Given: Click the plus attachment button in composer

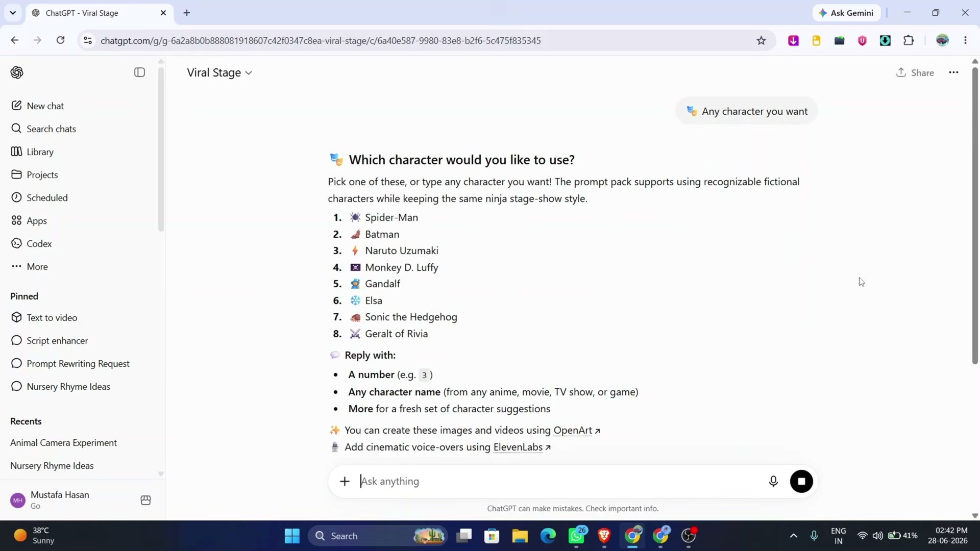Looking at the screenshot, I should click(x=345, y=481).
